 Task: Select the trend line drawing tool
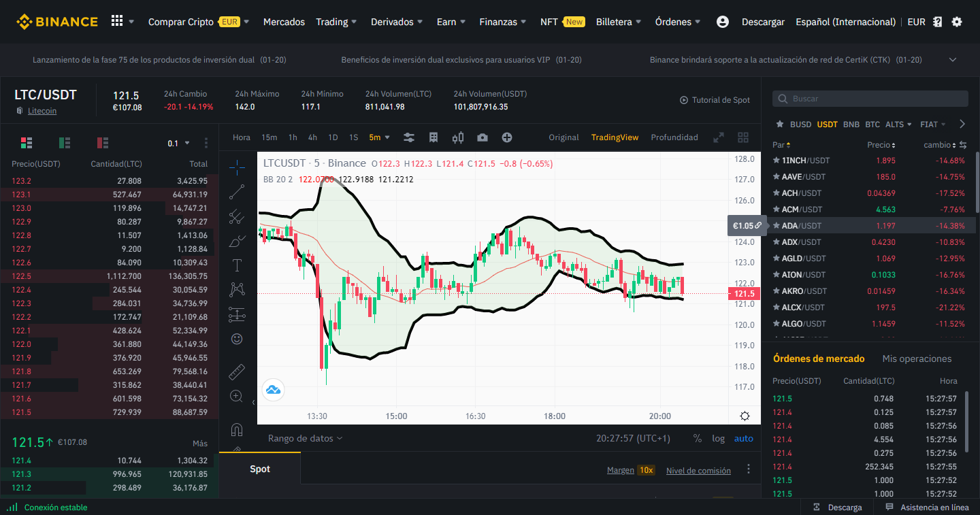(237, 192)
